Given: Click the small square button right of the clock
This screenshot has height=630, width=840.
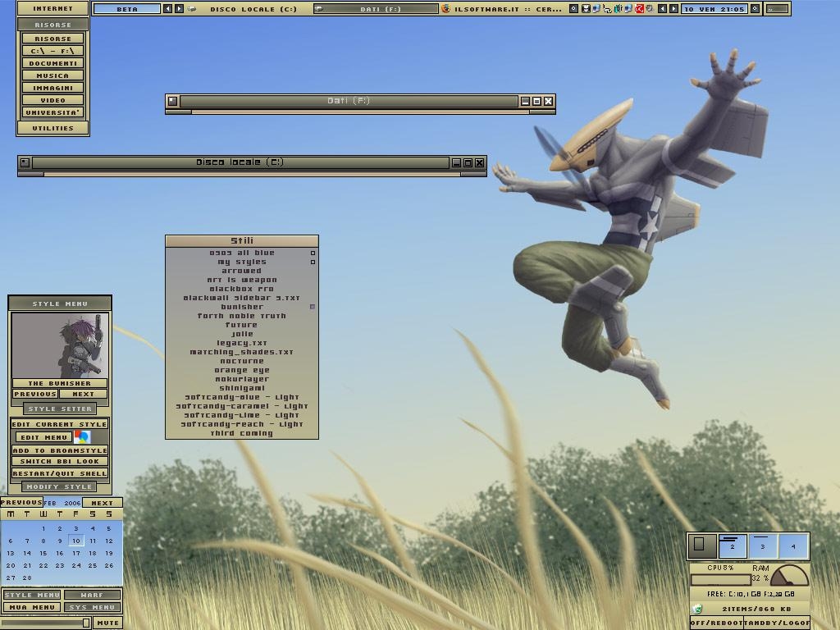Looking at the screenshot, I should click(x=755, y=8).
